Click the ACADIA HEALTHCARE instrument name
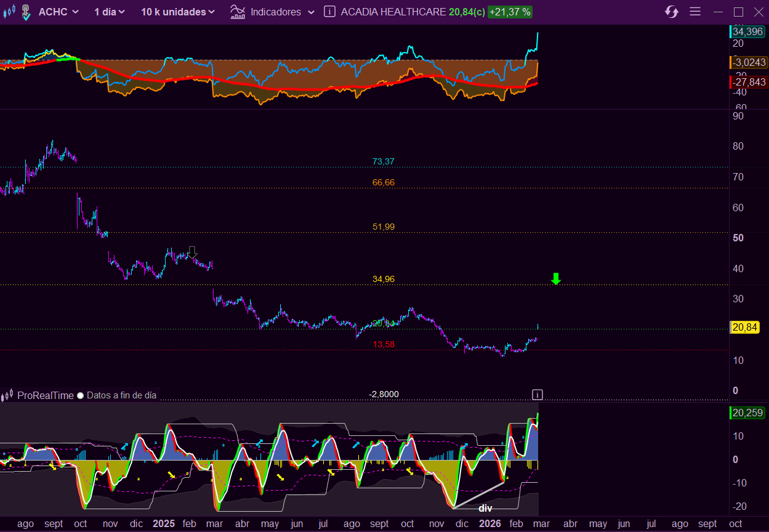This screenshot has width=769, height=532. 393,12
